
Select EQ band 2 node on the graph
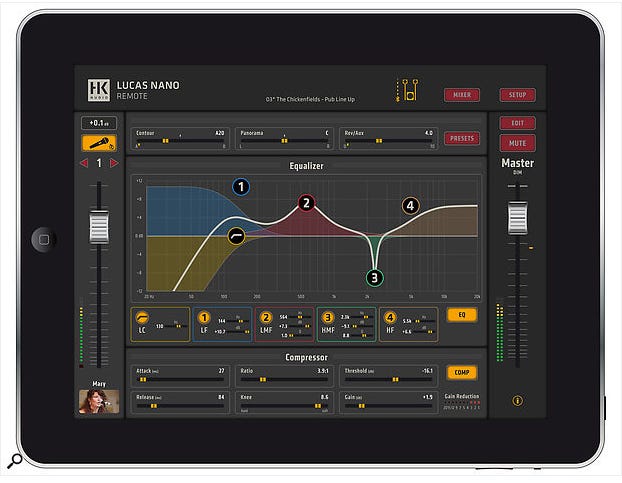pyautogui.click(x=306, y=203)
